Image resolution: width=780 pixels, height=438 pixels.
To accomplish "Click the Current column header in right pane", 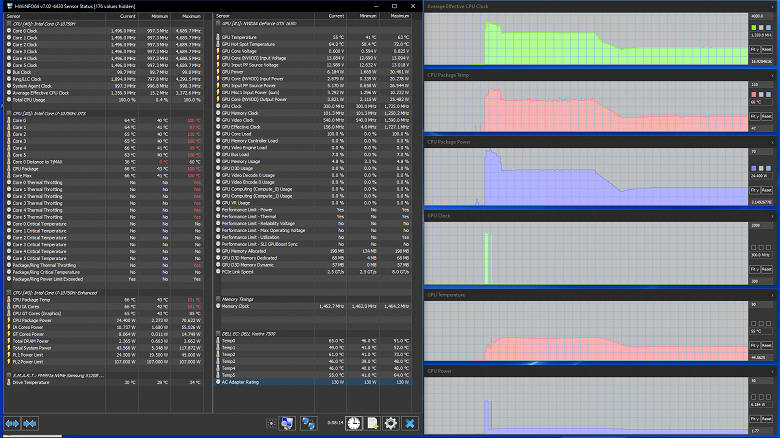I will pos(330,16).
